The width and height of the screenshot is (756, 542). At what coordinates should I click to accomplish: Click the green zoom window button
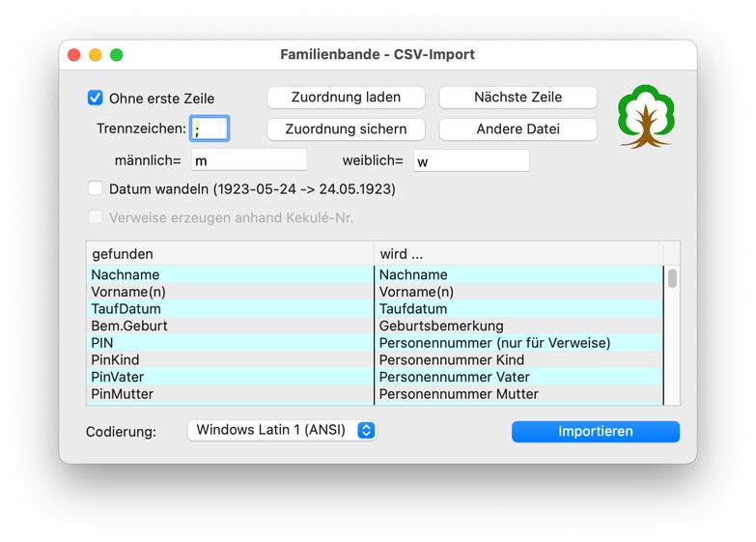click(116, 55)
